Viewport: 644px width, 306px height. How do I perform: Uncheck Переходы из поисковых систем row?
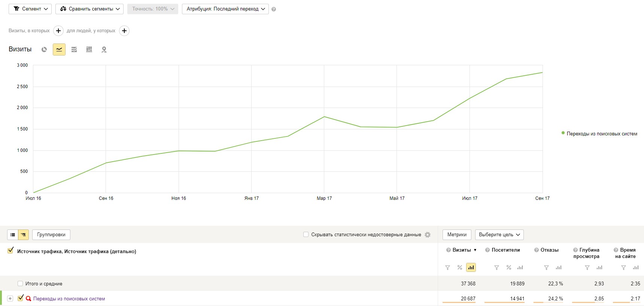tap(21, 298)
